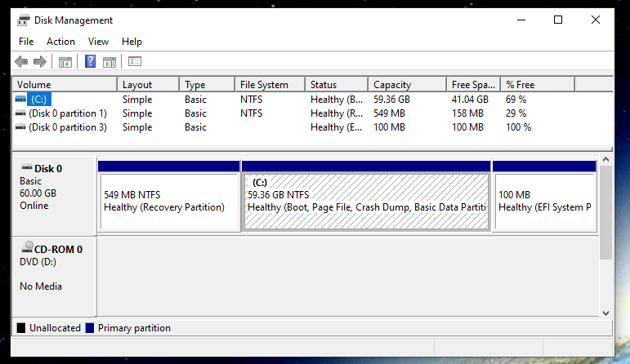Show/Hide Console Tree toolbar icon
630x364 pixels.
(65, 62)
